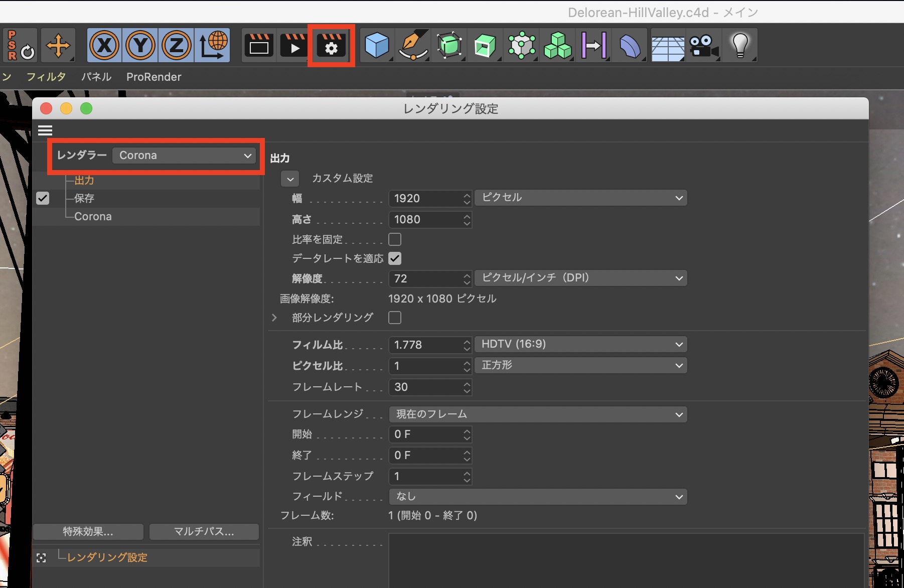The image size is (904, 588).
Task: Open the ProRender menu
Action: pos(154,77)
